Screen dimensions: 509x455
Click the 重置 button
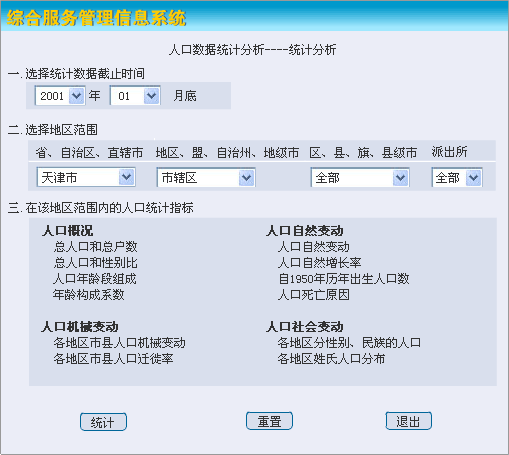tap(269, 421)
